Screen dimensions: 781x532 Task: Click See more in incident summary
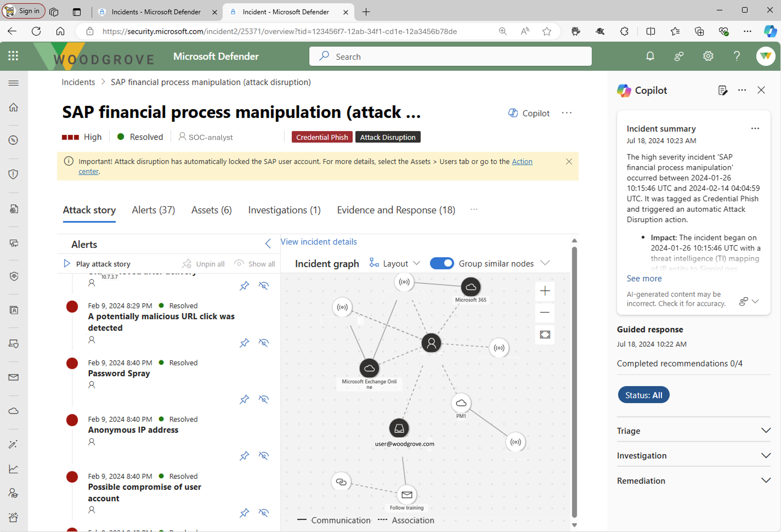point(644,278)
